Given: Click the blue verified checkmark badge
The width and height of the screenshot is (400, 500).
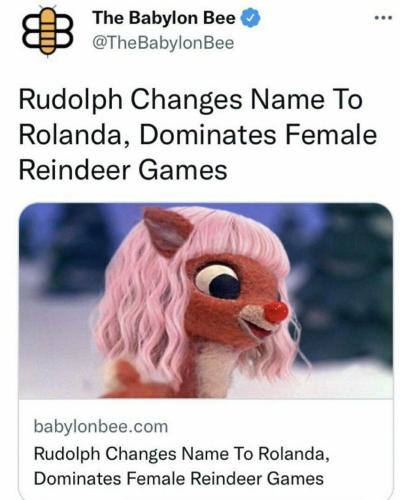Looking at the screenshot, I should 250,18.
